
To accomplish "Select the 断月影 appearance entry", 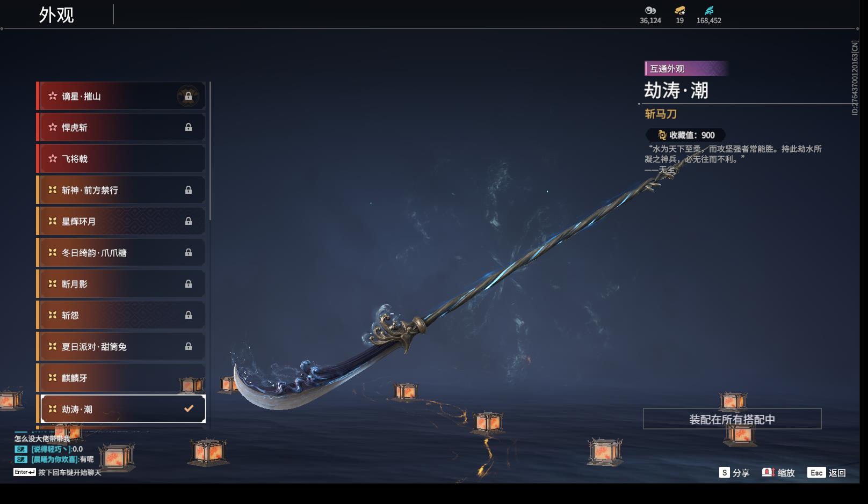I will (x=121, y=284).
